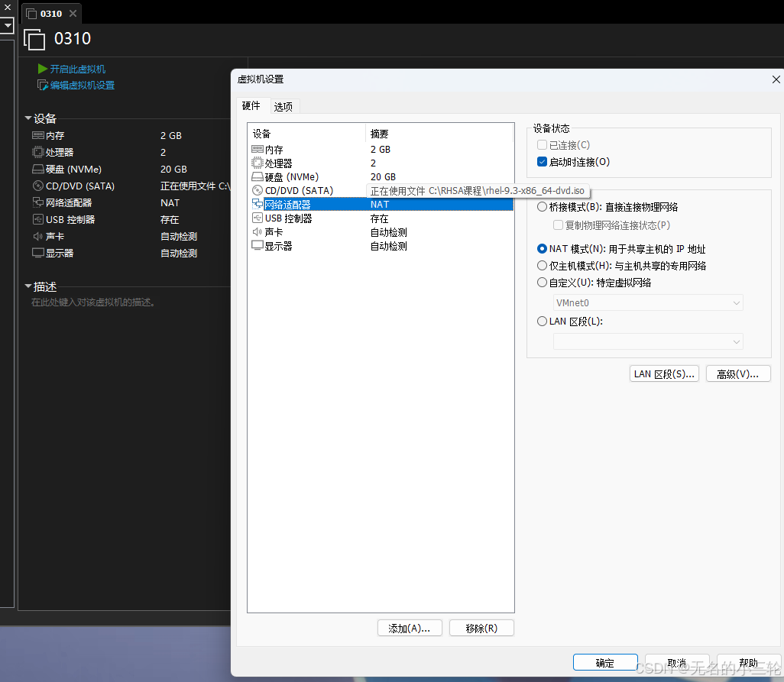Click 高级(V)... button
The height and width of the screenshot is (682, 784).
point(738,373)
